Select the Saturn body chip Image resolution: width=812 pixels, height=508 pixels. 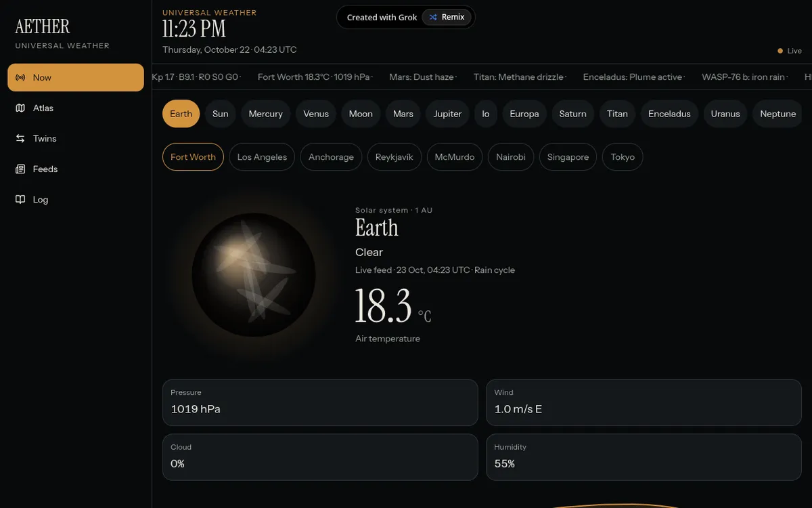tap(573, 114)
